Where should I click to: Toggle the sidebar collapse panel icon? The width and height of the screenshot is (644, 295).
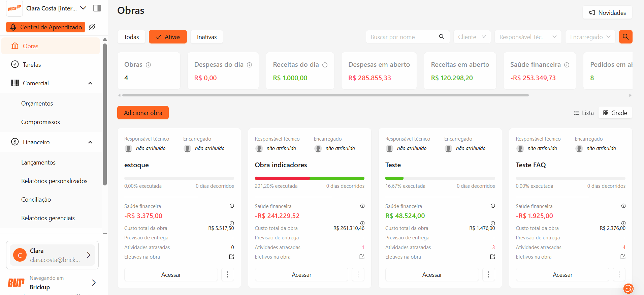pos(97,8)
